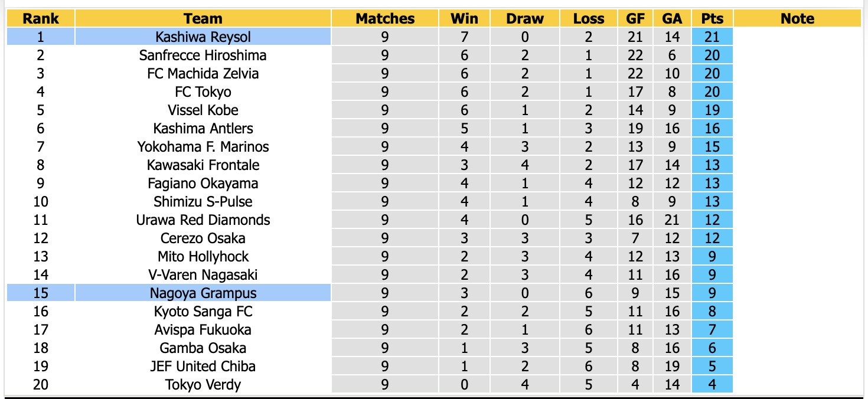The image size is (868, 399).
Task: Select the Note column header
Action: 797,18
